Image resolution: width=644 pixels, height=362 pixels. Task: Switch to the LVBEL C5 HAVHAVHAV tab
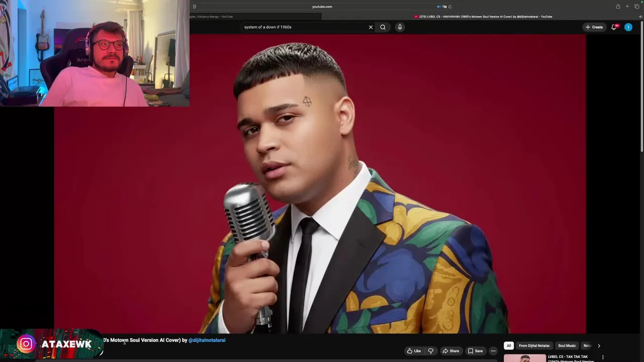482,17
